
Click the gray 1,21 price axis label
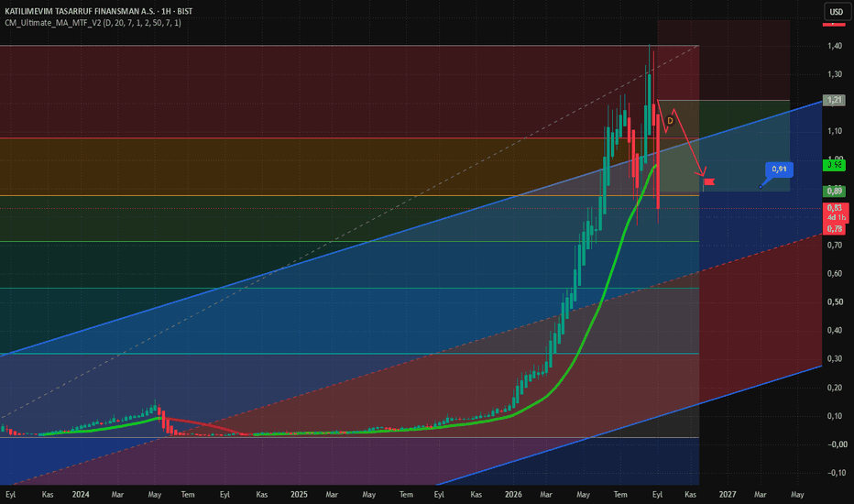point(835,100)
